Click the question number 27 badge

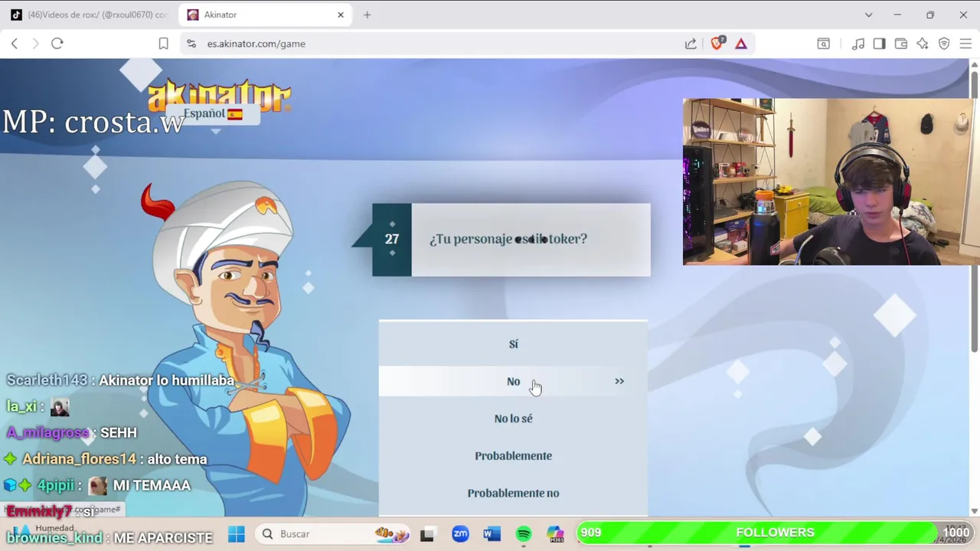392,240
